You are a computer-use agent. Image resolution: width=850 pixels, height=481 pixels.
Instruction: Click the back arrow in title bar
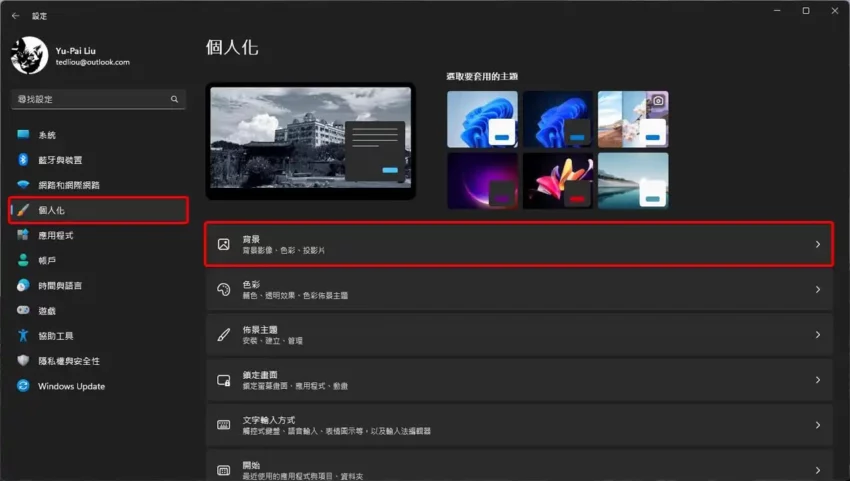pyautogui.click(x=15, y=16)
